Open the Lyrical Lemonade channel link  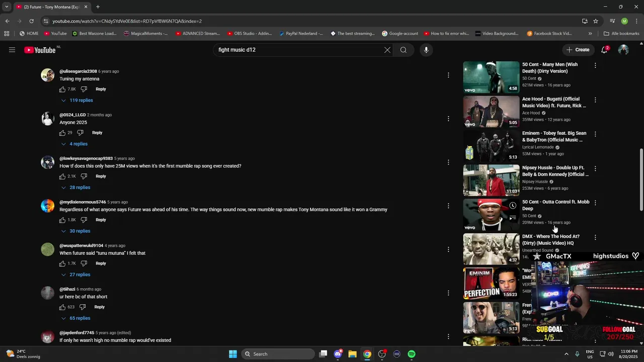click(x=538, y=147)
